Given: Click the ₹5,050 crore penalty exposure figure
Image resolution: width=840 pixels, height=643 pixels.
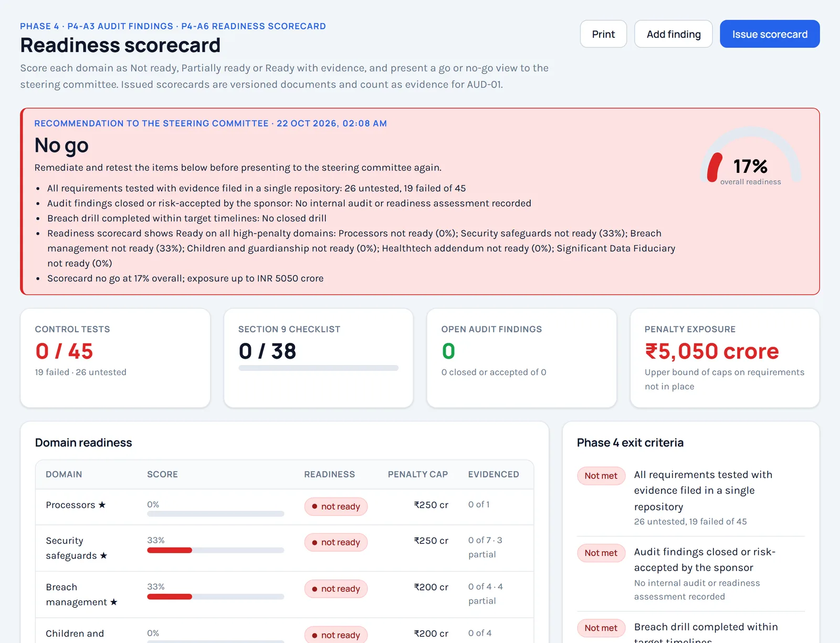Looking at the screenshot, I should tap(711, 351).
